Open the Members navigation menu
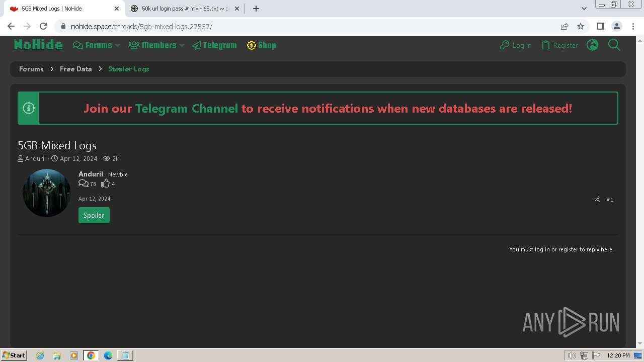 click(153, 45)
